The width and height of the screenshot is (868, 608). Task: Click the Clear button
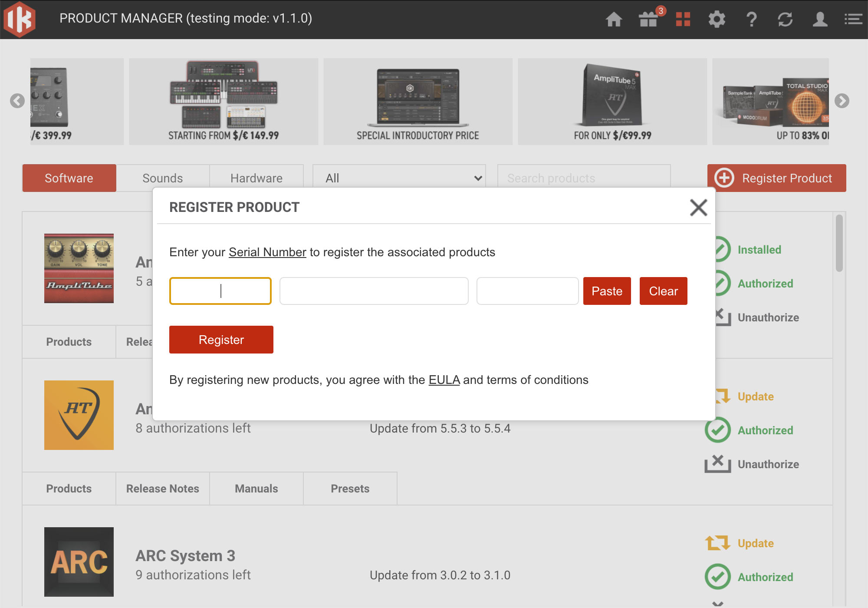pos(663,291)
